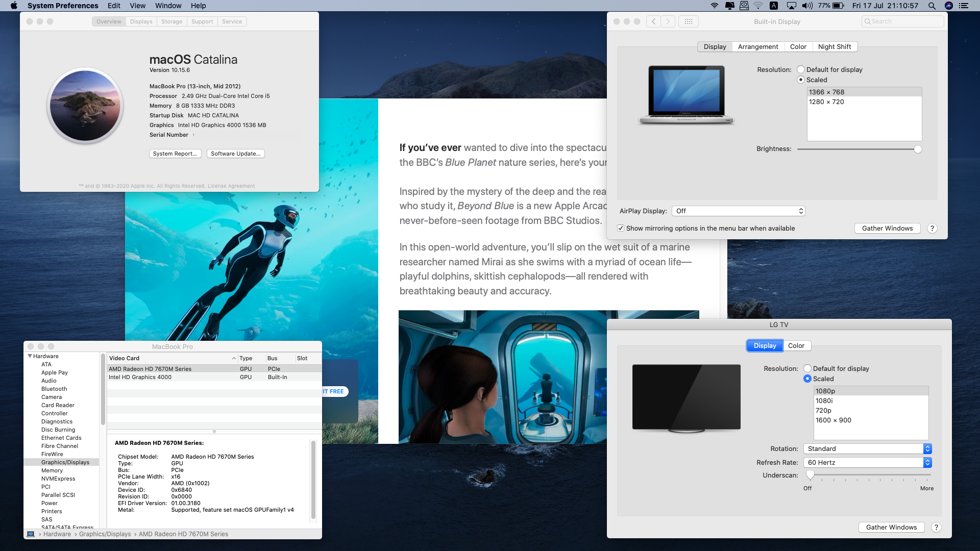Viewport: 980px width, 551px height.
Task: Open the Rotation dropdown in LG TV
Action: tap(868, 448)
